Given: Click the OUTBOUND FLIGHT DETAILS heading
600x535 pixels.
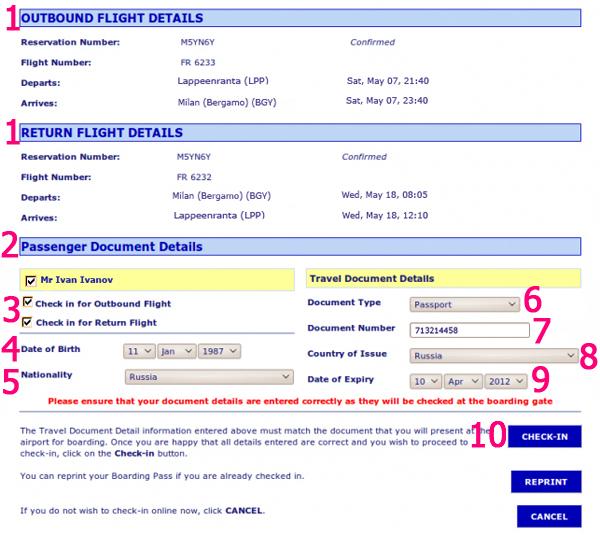Looking at the screenshot, I should 112,18.
